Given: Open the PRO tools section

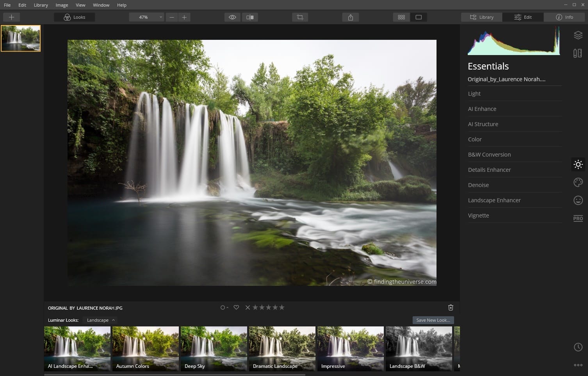Looking at the screenshot, I should 578,218.
